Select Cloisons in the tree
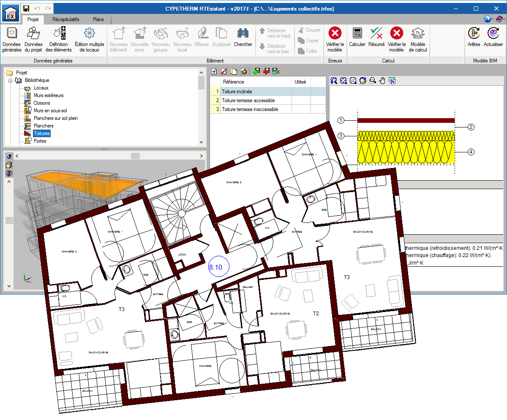Viewport: 507px width, 420px height. (42, 103)
